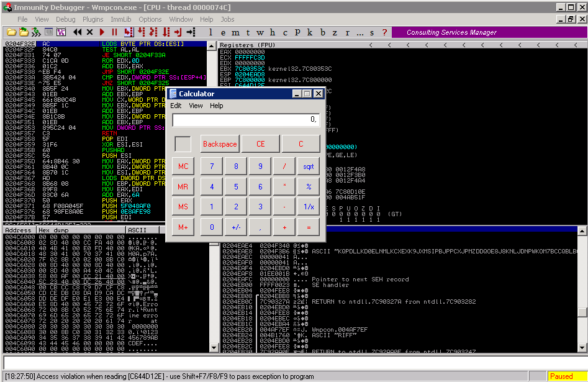Image resolution: width=588 pixels, height=382 pixels.
Task: Click Execute till return toolbar icon
Action: [178, 32]
